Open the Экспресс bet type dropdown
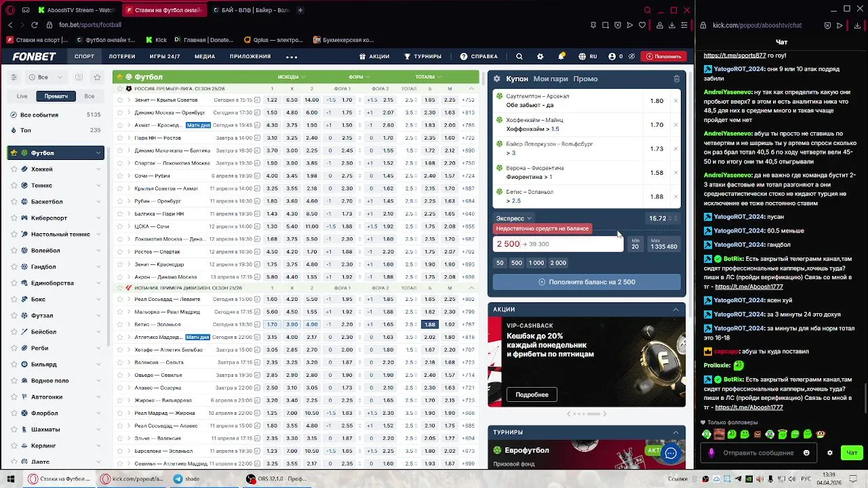Image resolution: width=868 pixels, height=488 pixels. [513, 218]
